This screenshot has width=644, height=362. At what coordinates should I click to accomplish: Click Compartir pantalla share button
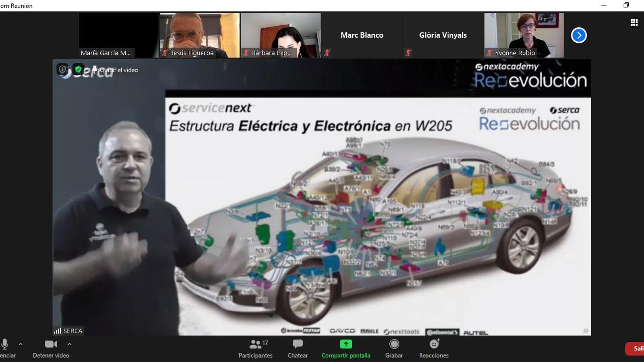point(346,348)
